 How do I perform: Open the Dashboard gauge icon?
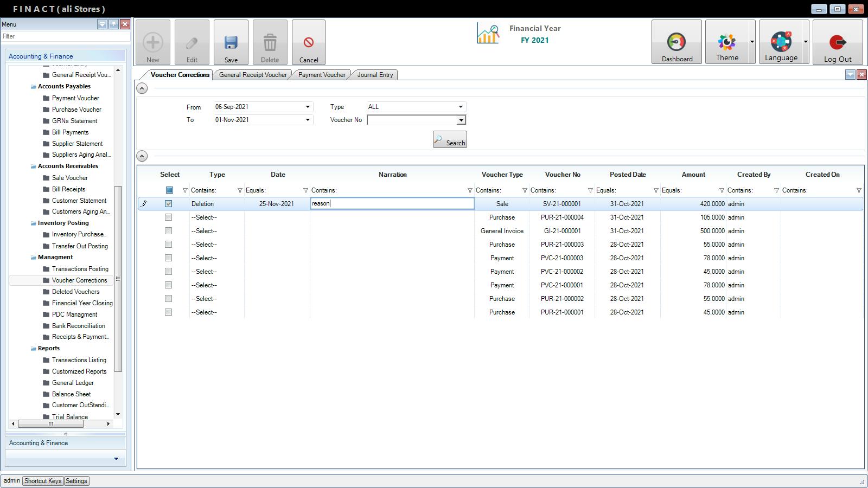pos(676,42)
